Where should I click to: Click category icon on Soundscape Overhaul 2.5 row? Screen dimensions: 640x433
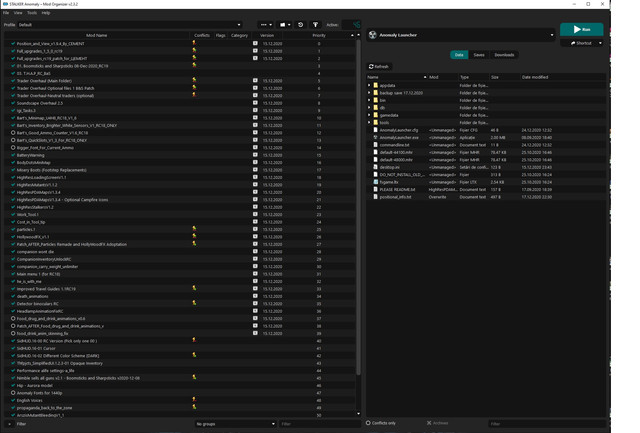(255, 103)
